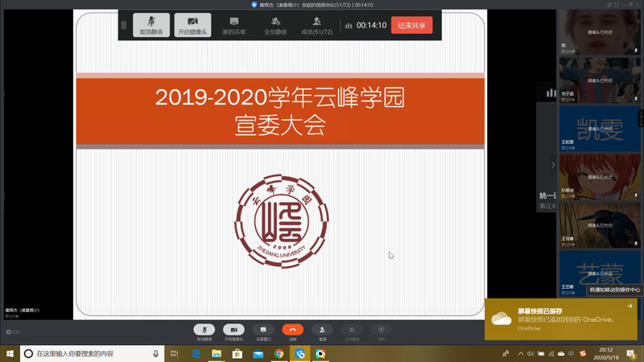The height and width of the screenshot is (362, 644).
Task: Click 取消静音 in the top sharing toolbar
Action: pyautogui.click(x=151, y=25)
